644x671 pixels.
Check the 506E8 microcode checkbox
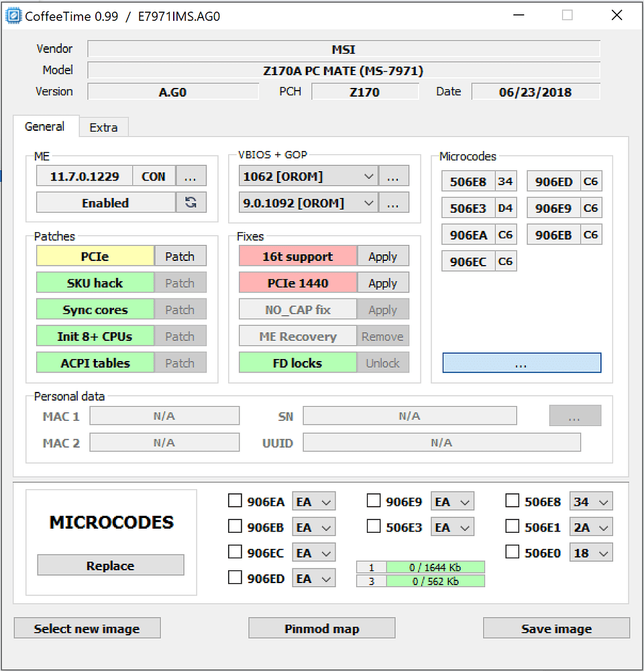click(513, 500)
